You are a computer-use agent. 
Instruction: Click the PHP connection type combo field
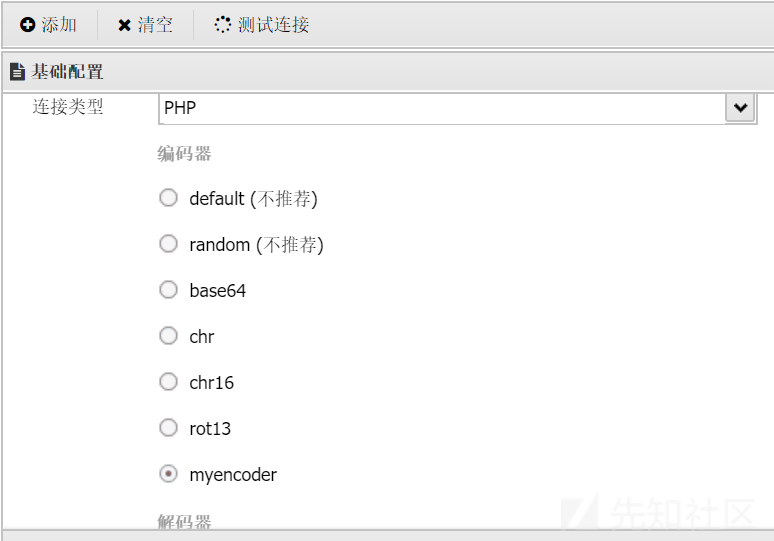point(457,108)
